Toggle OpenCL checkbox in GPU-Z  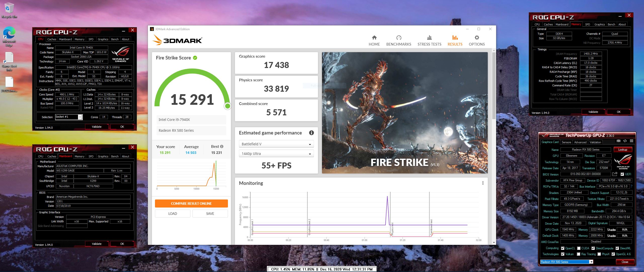click(562, 248)
